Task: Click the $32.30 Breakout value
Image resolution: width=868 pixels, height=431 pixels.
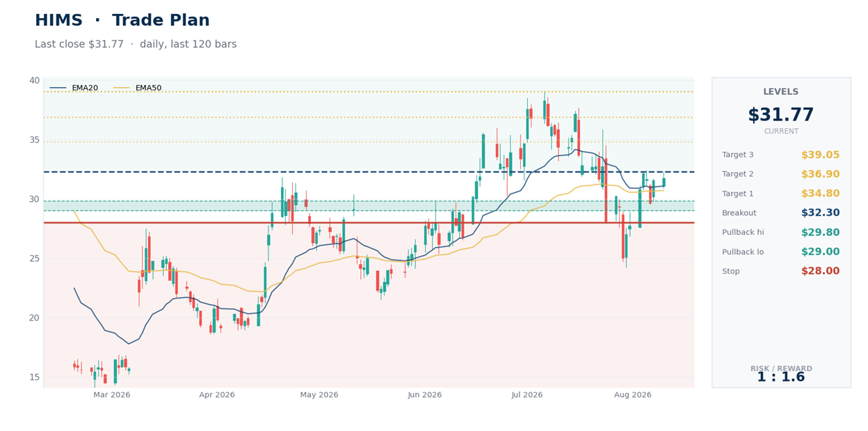Action: click(x=820, y=213)
